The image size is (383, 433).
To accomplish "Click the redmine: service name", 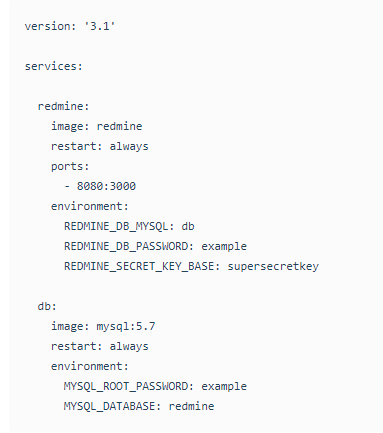I will pyautogui.click(x=63, y=106).
